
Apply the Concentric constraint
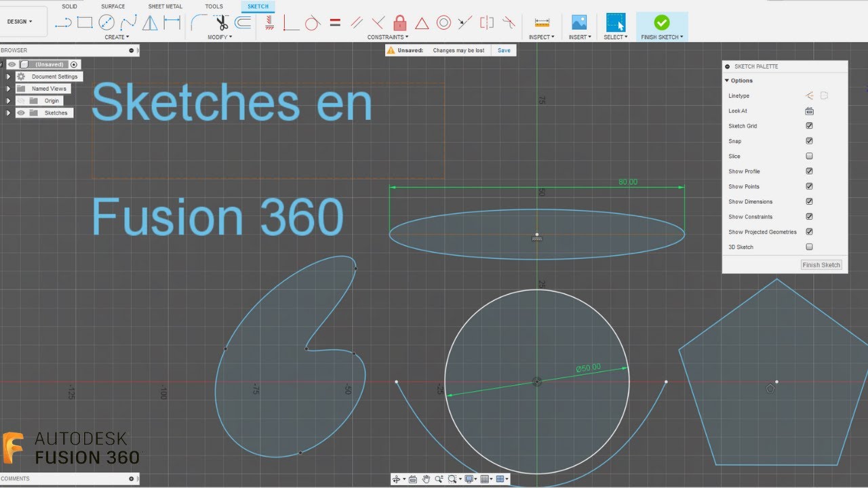click(443, 22)
